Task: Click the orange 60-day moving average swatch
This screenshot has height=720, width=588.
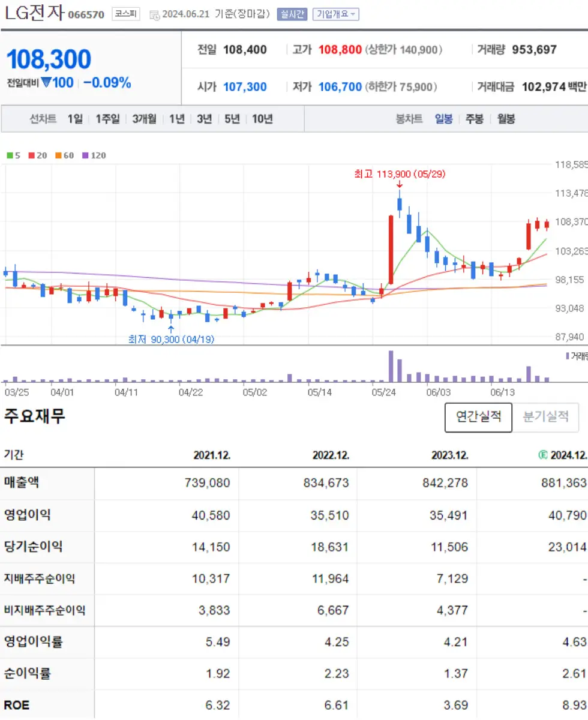Action: pyautogui.click(x=58, y=155)
